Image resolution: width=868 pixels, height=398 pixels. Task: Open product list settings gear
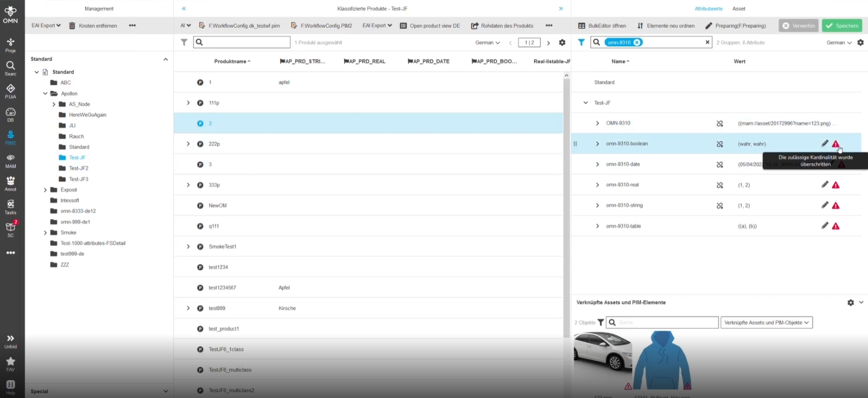point(562,43)
